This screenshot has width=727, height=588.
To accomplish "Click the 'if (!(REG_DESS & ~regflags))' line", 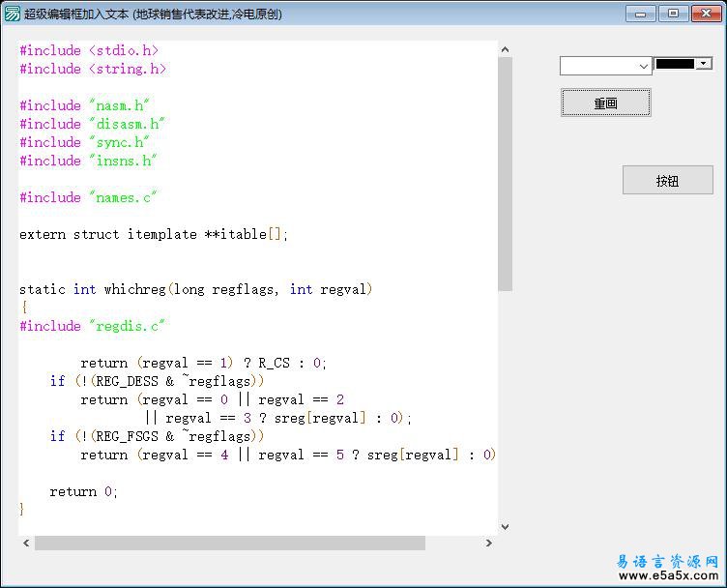I will coord(158,381).
